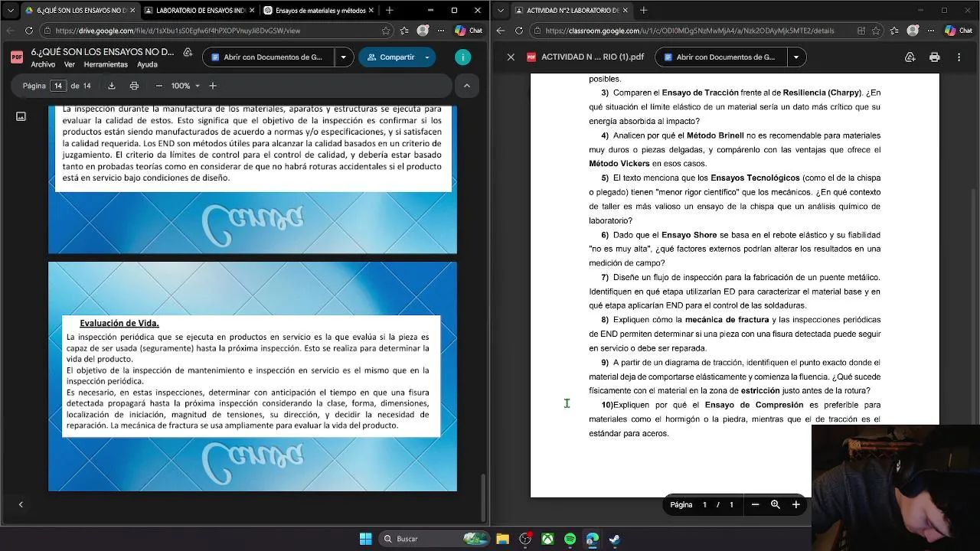The width and height of the screenshot is (980, 551).
Task: Click the Buscar taskbar search box
Action: point(433,539)
